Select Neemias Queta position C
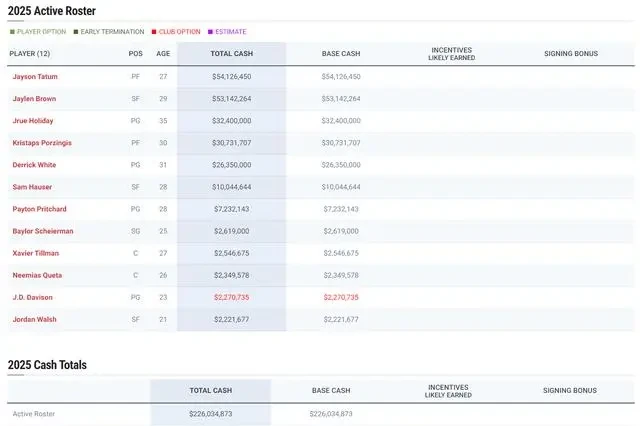This screenshot has height=426, width=640. 136,275
